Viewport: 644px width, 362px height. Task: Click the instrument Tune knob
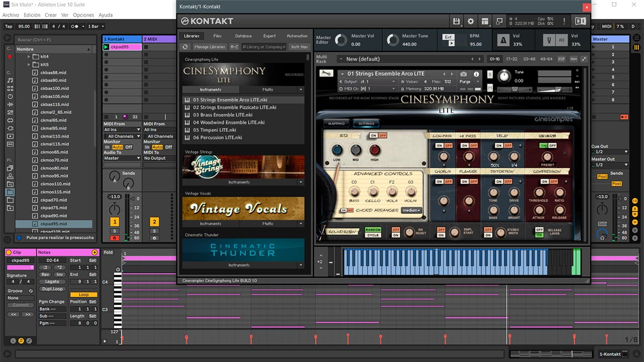[504, 76]
